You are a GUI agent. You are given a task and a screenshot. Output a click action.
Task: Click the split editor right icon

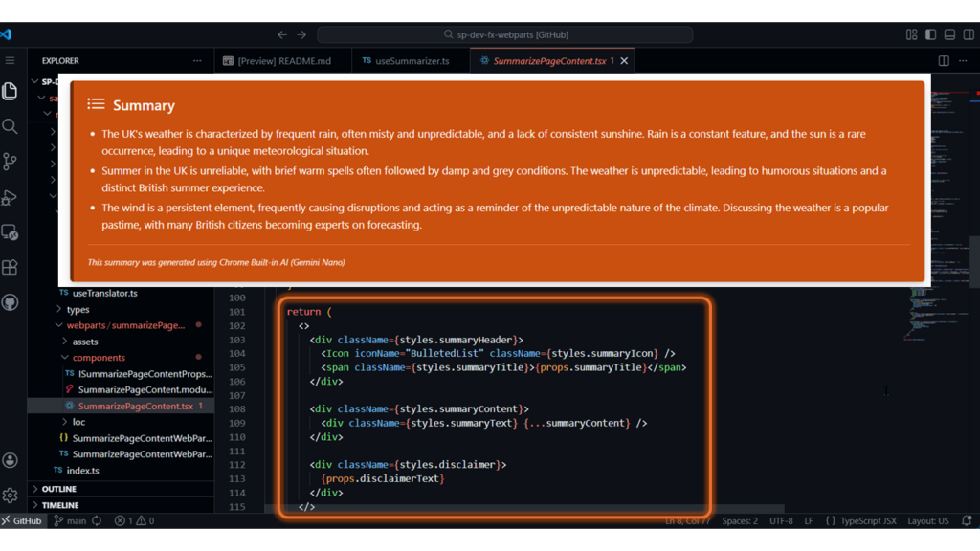(944, 61)
